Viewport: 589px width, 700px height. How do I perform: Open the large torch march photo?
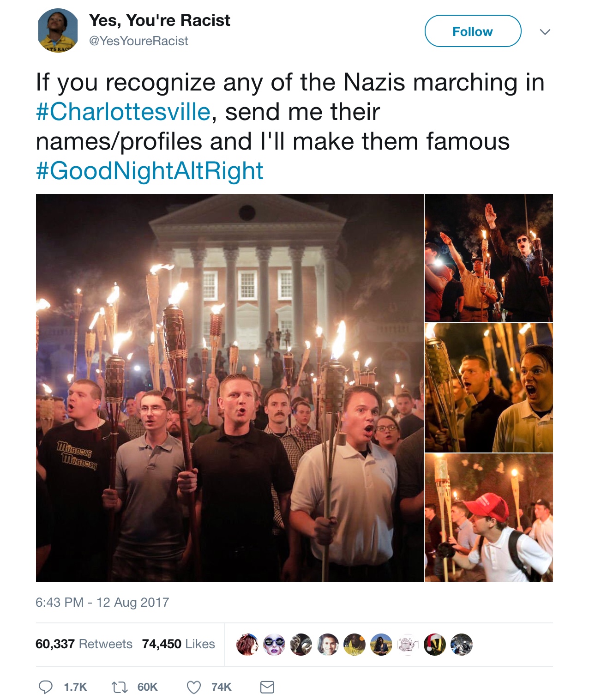click(230, 387)
